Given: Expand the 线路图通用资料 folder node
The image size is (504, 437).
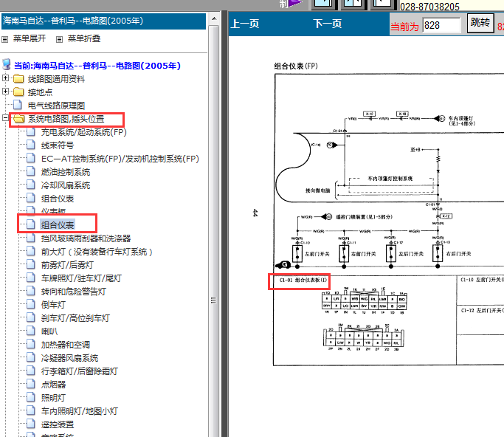Looking at the screenshot, I should coord(5,78).
